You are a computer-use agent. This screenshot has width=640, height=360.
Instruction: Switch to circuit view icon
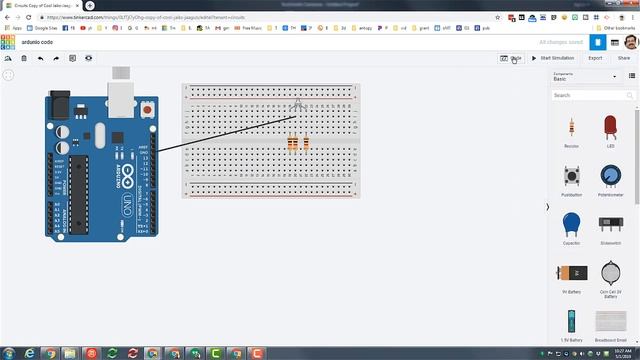[598, 42]
